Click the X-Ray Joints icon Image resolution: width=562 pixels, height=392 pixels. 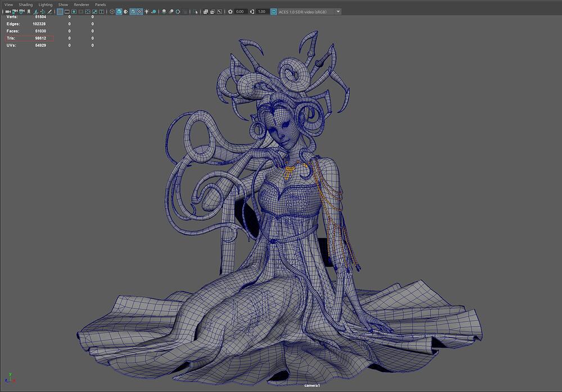pyautogui.click(x=220, y=11)
